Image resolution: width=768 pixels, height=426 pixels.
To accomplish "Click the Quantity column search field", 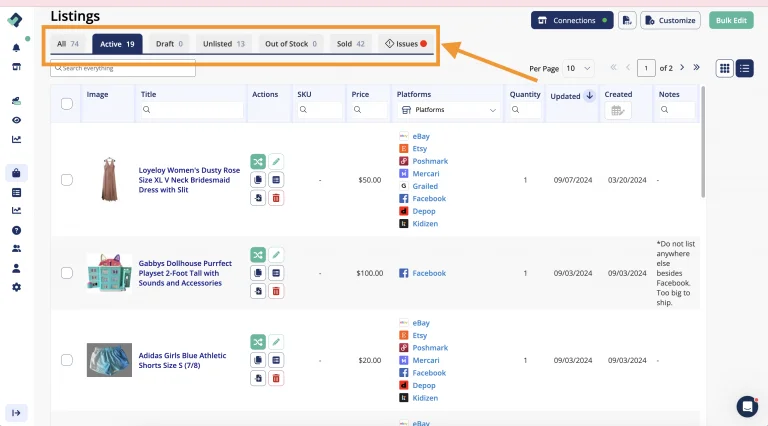I will coord(525,110).
